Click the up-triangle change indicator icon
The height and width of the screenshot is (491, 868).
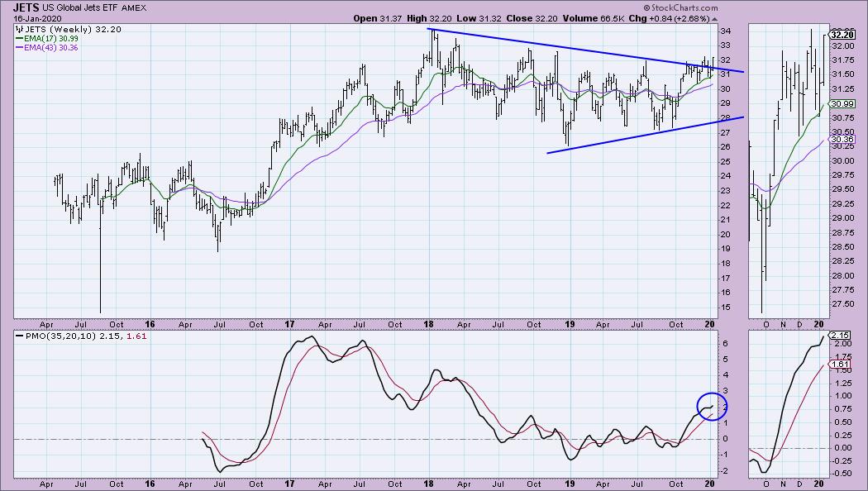click(715, 19)
